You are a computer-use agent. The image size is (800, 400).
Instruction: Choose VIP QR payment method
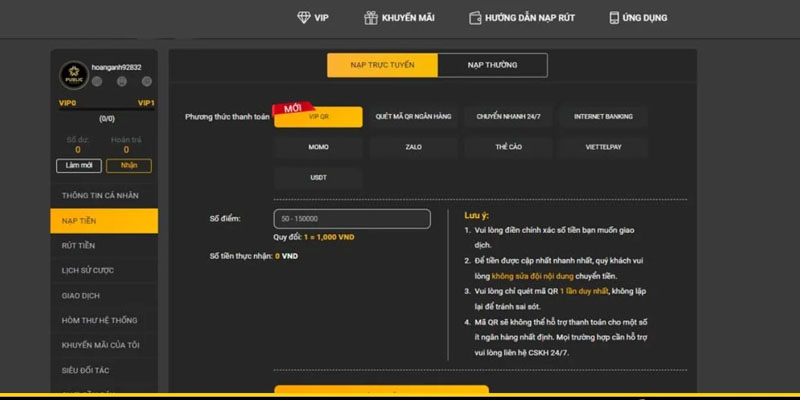tap(318, 117)
